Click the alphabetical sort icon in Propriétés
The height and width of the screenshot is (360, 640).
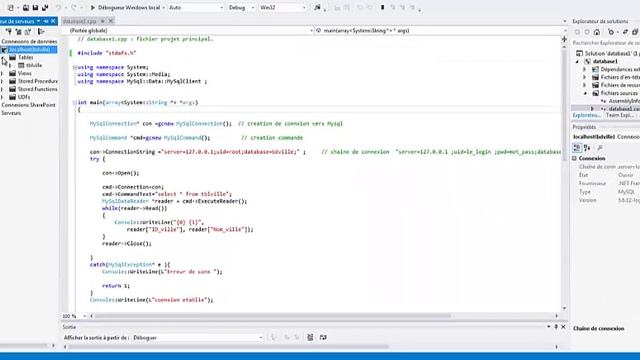(587, 148)
